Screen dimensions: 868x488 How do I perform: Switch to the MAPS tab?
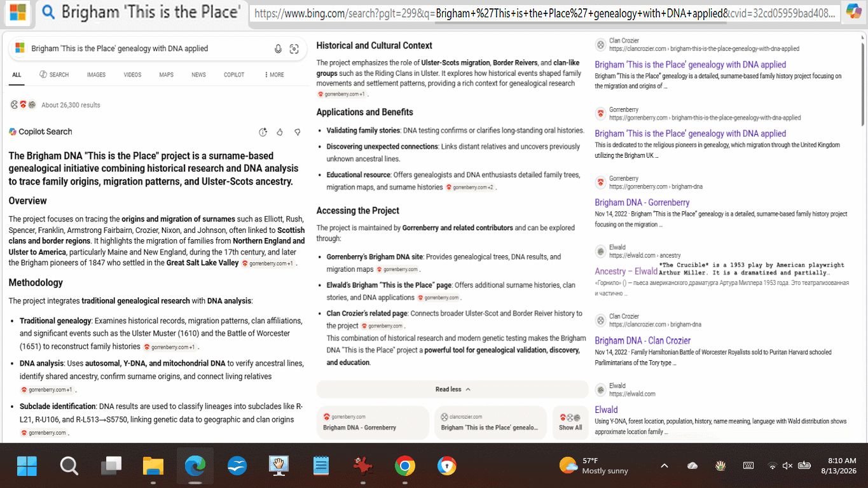(166, 75)
